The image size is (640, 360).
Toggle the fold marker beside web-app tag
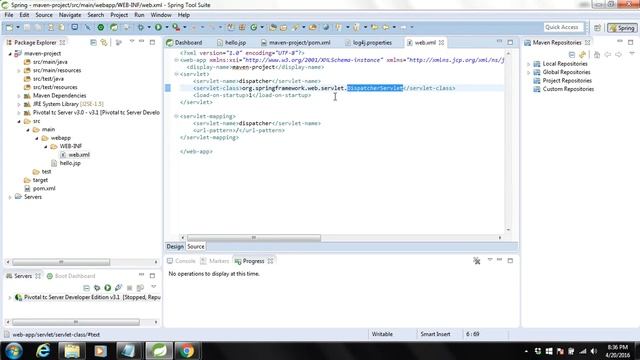click(x=176, y=60)
